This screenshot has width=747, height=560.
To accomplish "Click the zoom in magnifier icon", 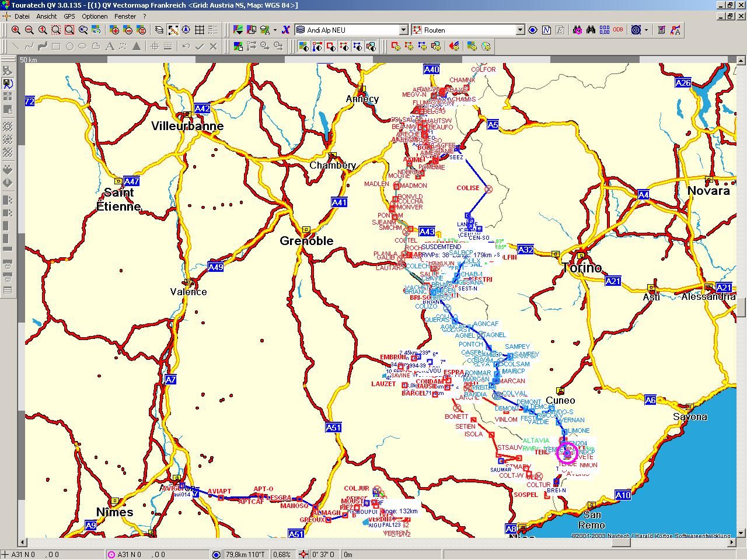I will point(16,30).
